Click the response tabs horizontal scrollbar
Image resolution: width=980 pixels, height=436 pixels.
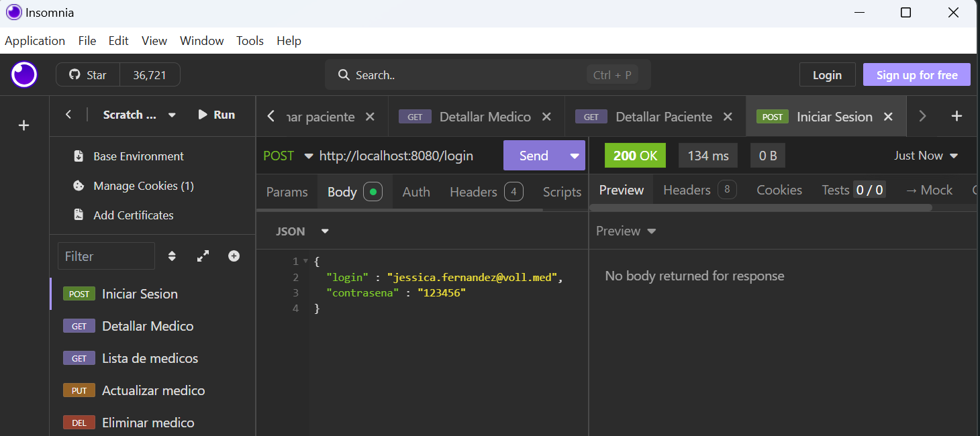[x=761, y=208]
